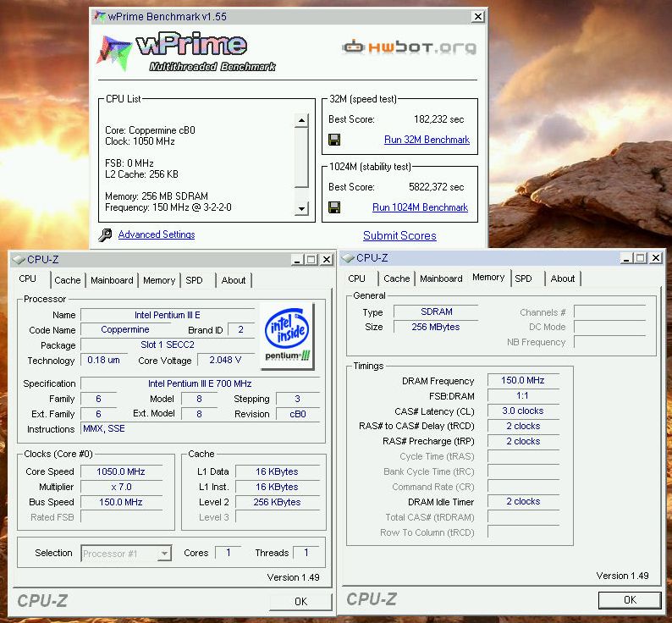Select Memory tab in left CPU-Z window
Image resolution: width=672 pixels, height=623 pixels.
pyautogui.click(x=159, y=280)
